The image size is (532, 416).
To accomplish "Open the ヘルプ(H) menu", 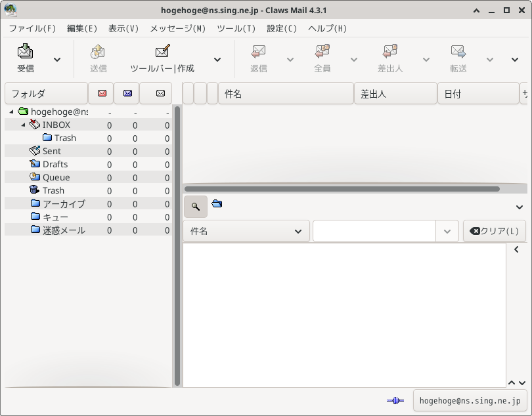I will [328, 28].
